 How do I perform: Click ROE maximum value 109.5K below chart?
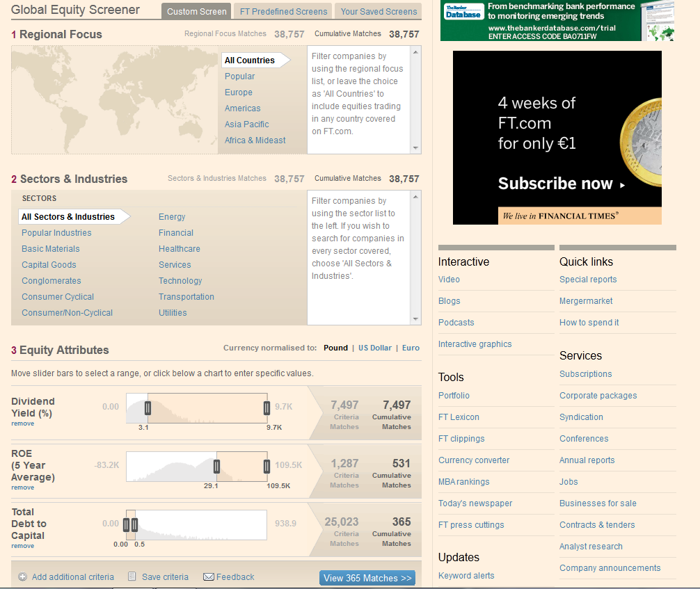click(278, 486)
